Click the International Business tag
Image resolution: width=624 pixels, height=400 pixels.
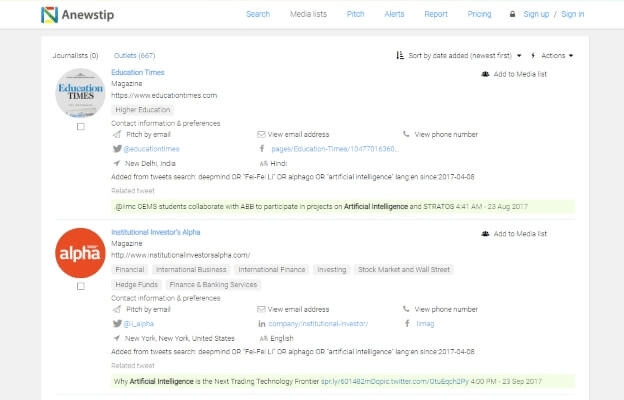click(x=191, y=269)
